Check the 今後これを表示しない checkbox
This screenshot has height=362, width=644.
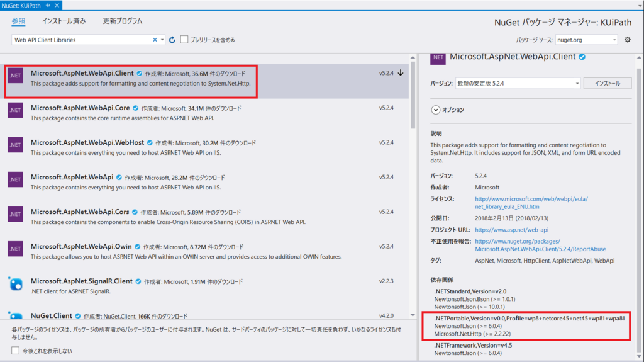coord(15,351)
